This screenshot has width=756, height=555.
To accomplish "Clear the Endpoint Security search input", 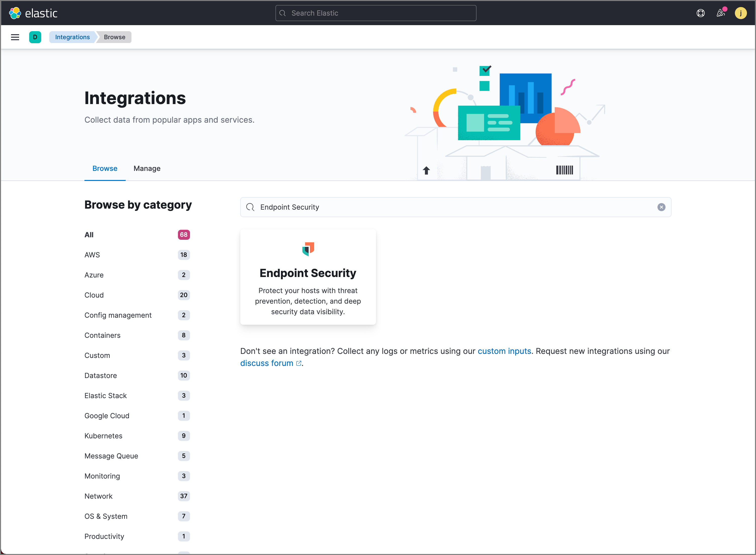I will [661, 207].
